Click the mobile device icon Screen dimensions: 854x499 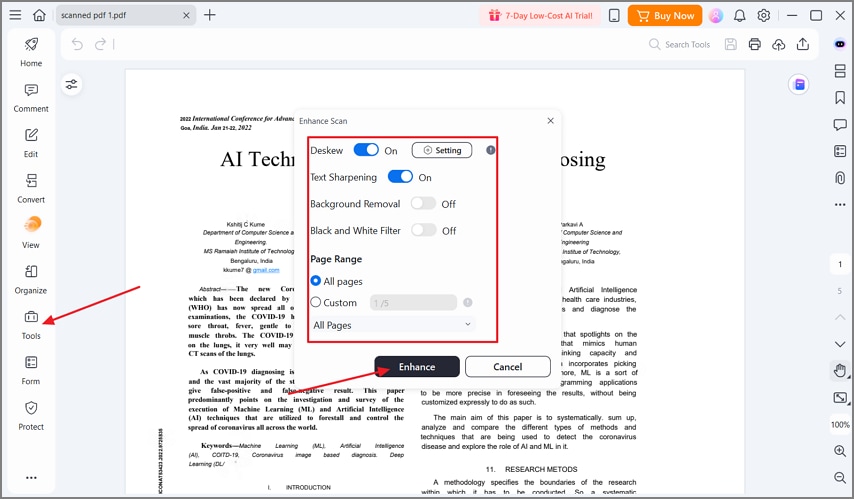pos(614,16)
